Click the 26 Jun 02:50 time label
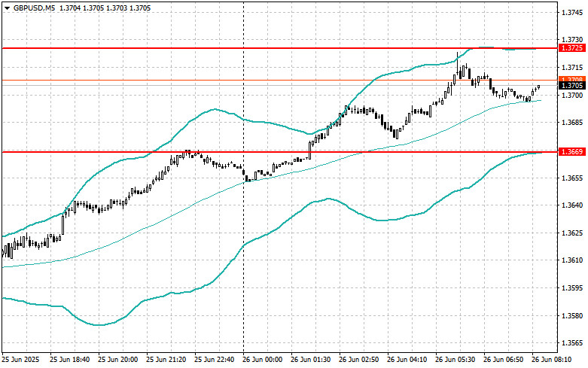588x368 pixels. pyautogui.click(x=359, y=360)
